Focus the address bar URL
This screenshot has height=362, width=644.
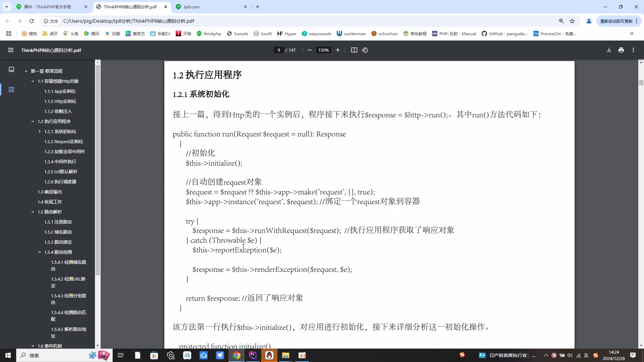[x=129, y=21]
